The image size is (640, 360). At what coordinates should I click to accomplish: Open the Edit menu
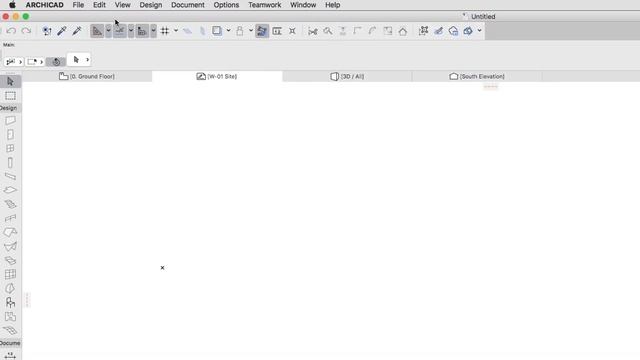coord(99,5)
